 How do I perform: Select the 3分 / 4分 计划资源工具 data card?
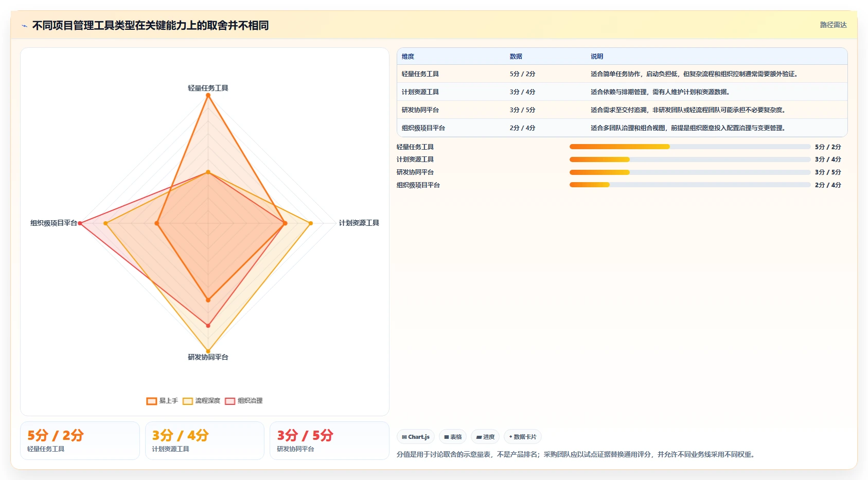(x=205, y=440)
